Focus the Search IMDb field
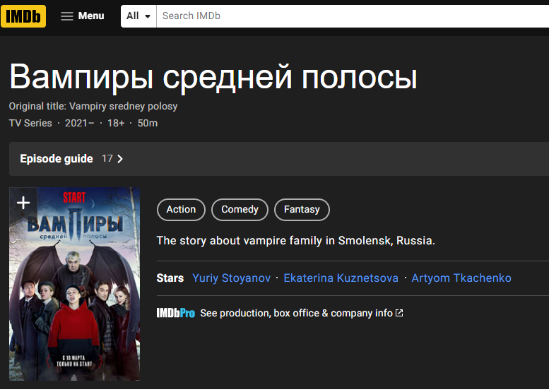 [x=353, y=16]
